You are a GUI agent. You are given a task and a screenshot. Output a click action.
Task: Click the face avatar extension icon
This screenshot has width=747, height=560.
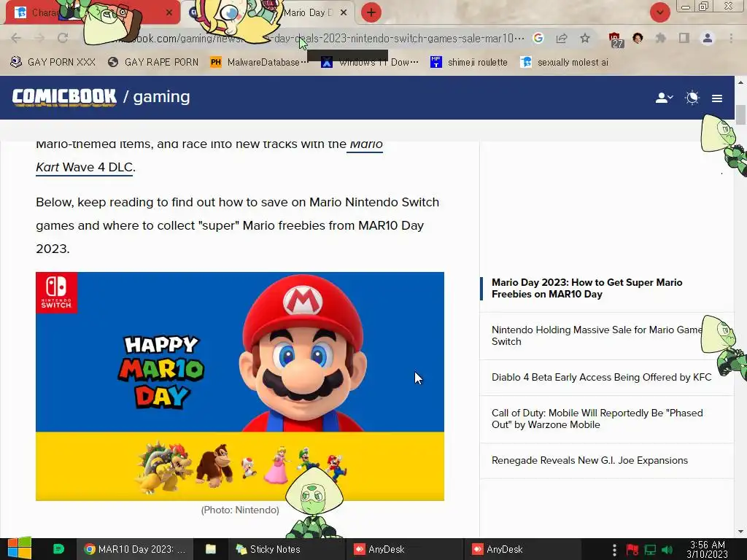tap(638, 38)
